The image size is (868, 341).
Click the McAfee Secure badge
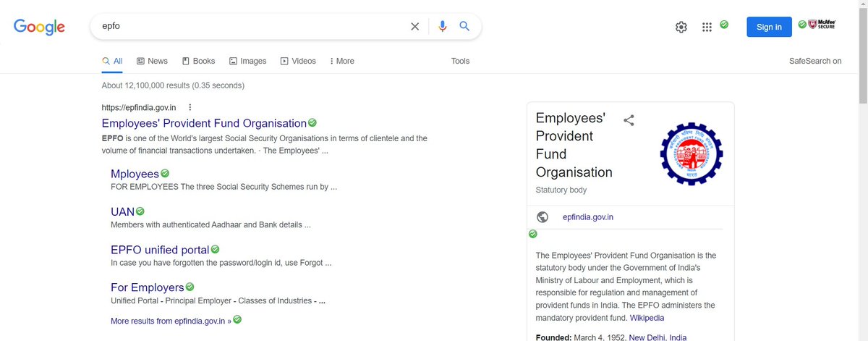click(822, 25)
